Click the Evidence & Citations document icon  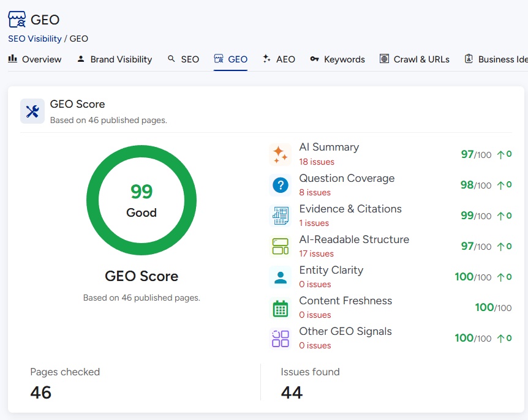280,216
